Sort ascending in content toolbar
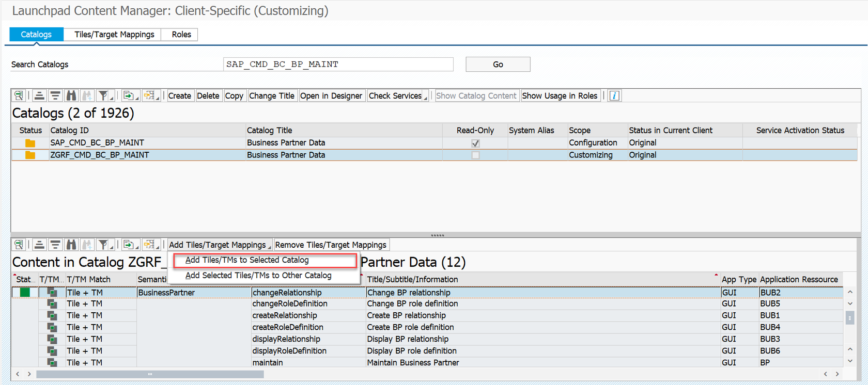 tap(39, 245)
